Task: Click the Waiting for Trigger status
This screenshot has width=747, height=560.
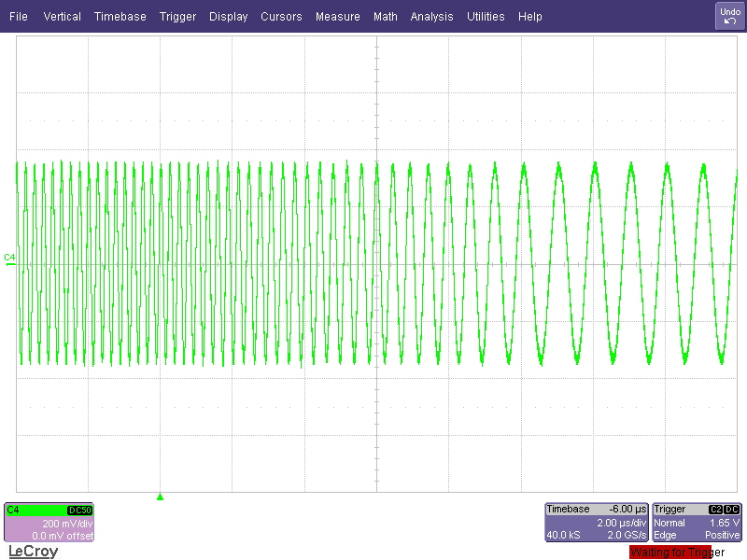Action: 677,553
